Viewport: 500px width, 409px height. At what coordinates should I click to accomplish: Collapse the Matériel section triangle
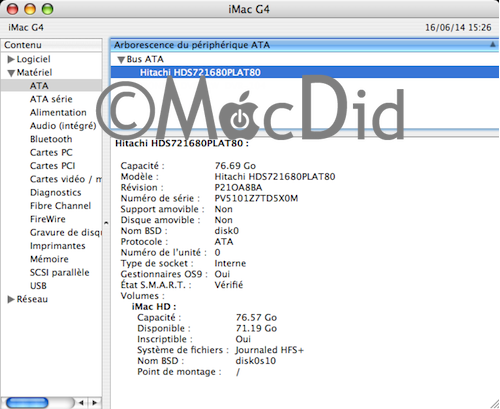11,73
